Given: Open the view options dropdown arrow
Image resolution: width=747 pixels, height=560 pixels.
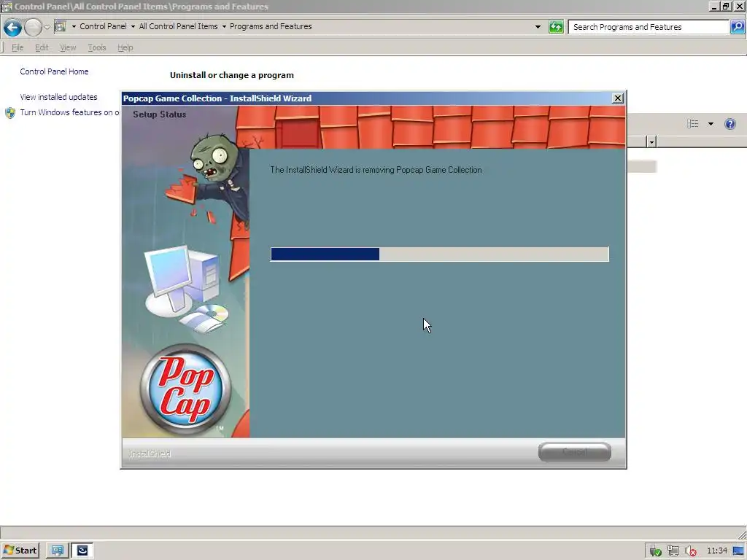Looking at the screenshot, I should tap(711, 124).
